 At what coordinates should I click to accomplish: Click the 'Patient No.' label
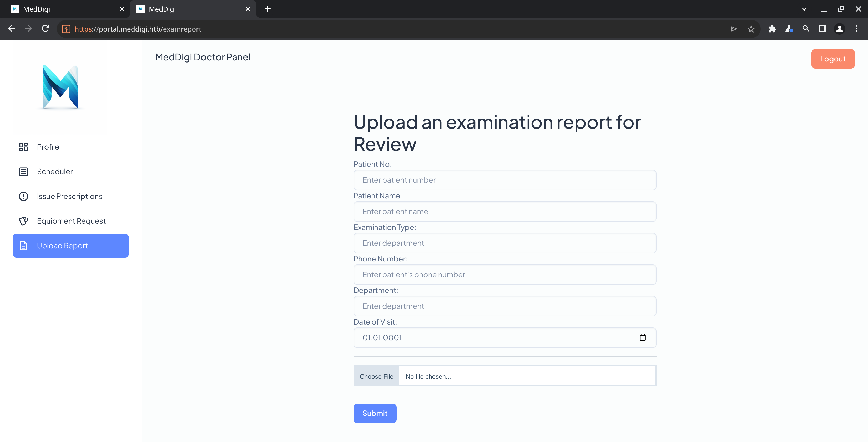point(372,164)
